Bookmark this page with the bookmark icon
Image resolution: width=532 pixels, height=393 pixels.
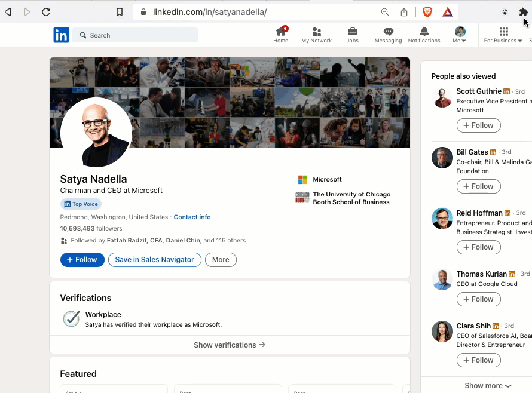click(x=120, y=12)
